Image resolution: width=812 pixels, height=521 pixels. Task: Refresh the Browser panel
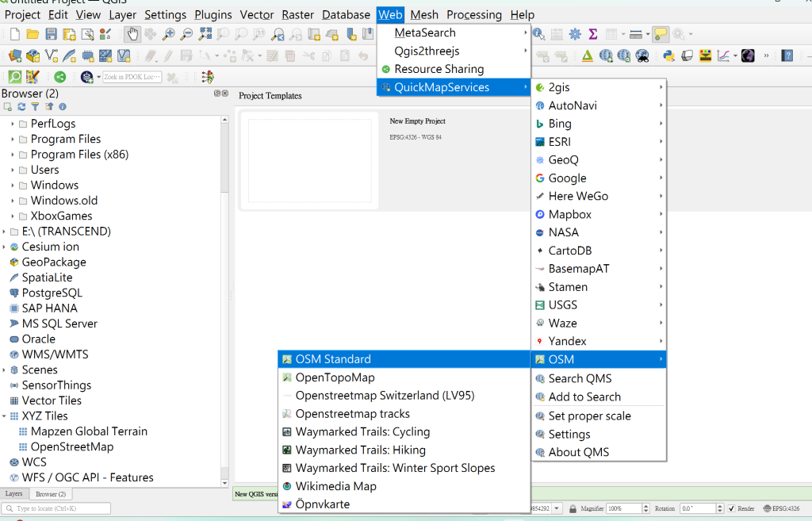point(21,107)
